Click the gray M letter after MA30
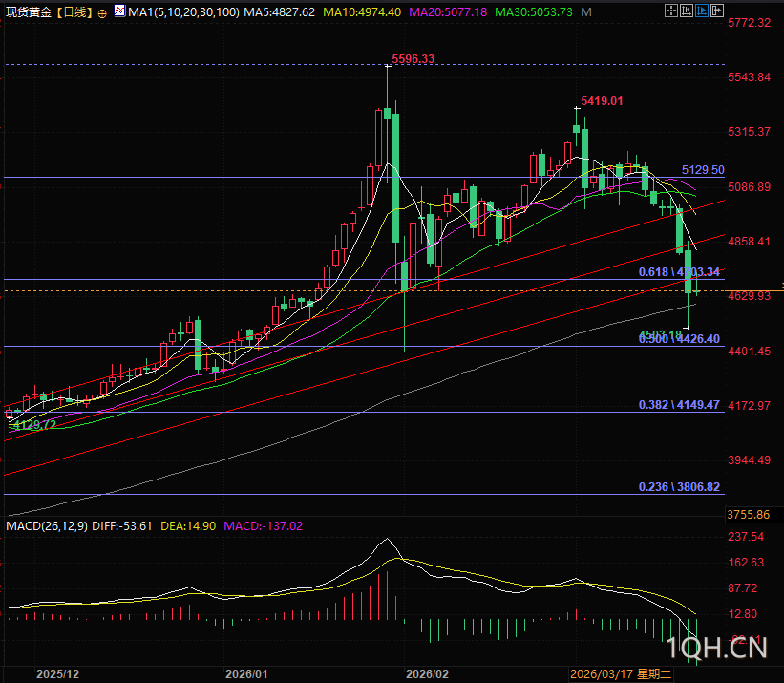Viewport: 784px width, 683px height. [586, 12]
